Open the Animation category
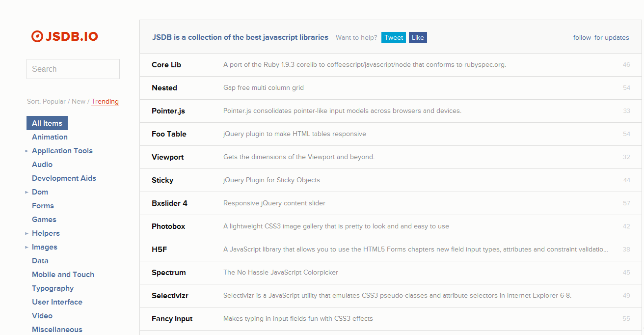644x335 pixels. (50, 137)
